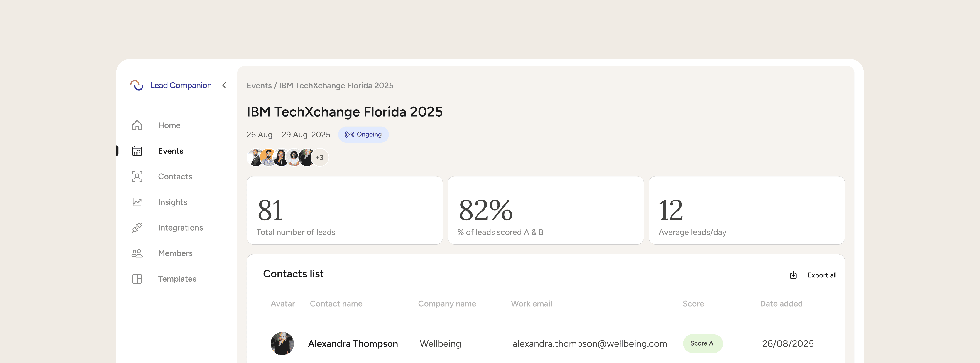The height and width of the screenshot is (363, 980).
Task: Sort by the Score column header
Action: [693, 304]
